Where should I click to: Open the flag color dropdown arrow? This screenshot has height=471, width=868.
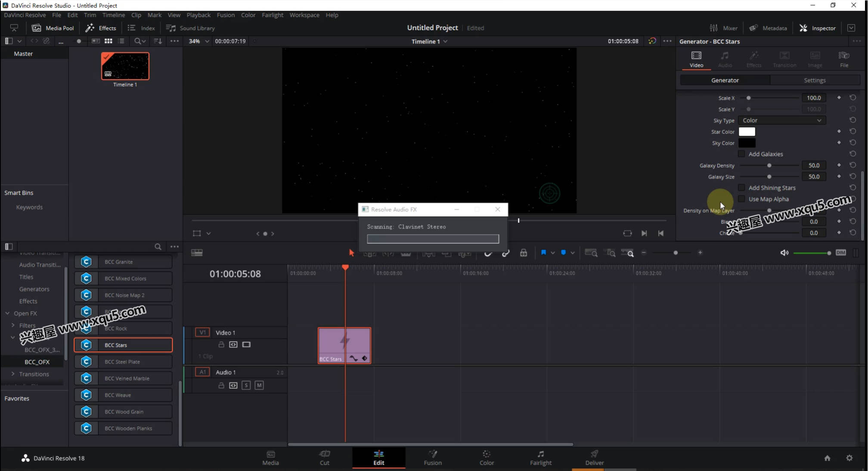pyautogui.click(x=552, y=253)
